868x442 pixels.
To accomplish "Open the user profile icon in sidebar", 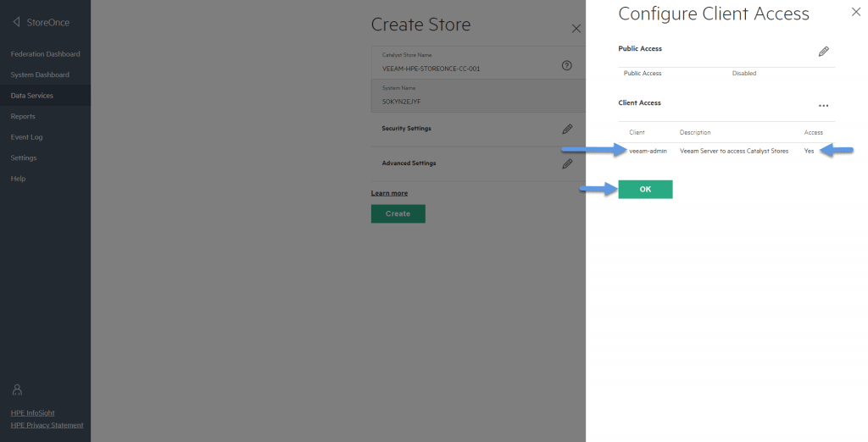I will pos(17,390).
